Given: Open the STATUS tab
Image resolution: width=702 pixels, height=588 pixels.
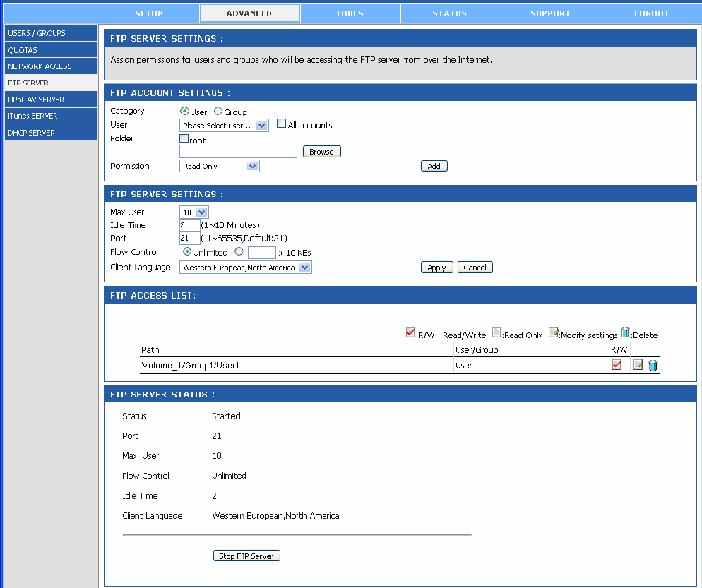Looking at the screenshot, I should pos(449,13).
